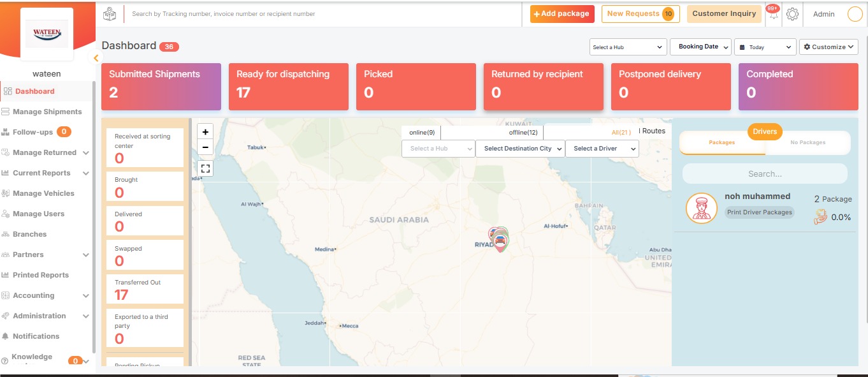The image size is (868, 377).
Task: Click the vehicle marker cluster near Riyadh
Action: [x=500, y=239]
